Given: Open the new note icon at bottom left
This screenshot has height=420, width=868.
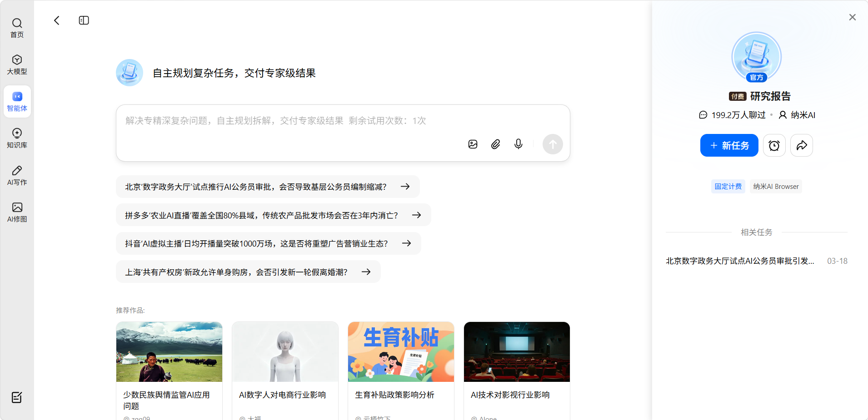Looking at the screenshot, I should 17,397.
